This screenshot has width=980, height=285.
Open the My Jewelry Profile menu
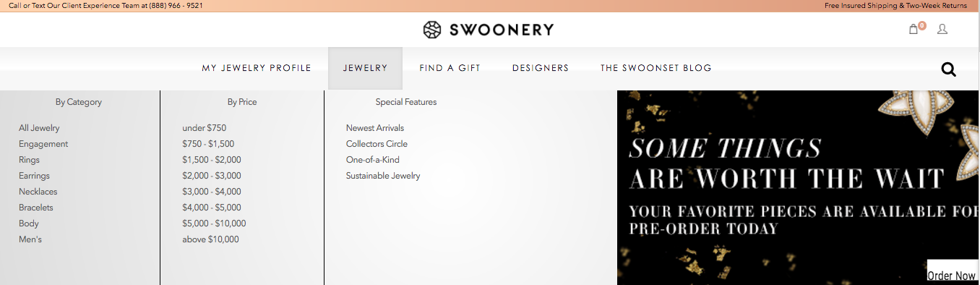click(257, 68)
